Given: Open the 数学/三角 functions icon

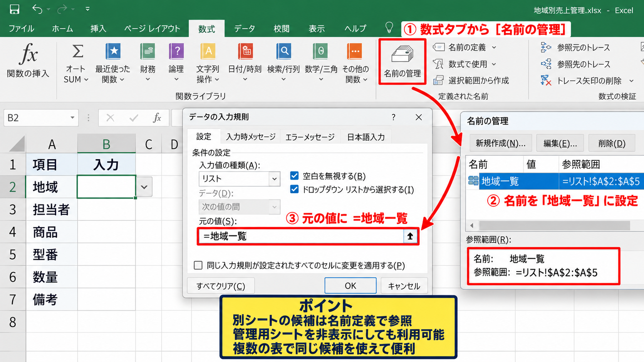Looking at the screenshot, I should 321,51.
